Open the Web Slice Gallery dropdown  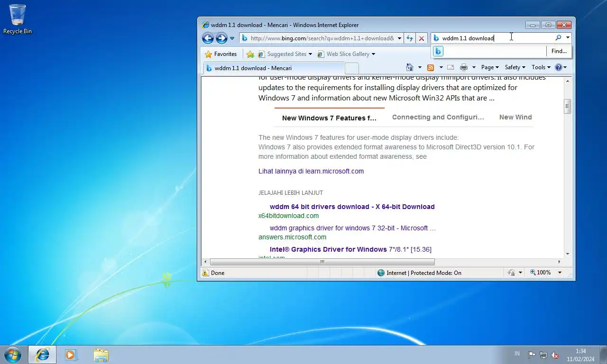[x=346, y=54]
